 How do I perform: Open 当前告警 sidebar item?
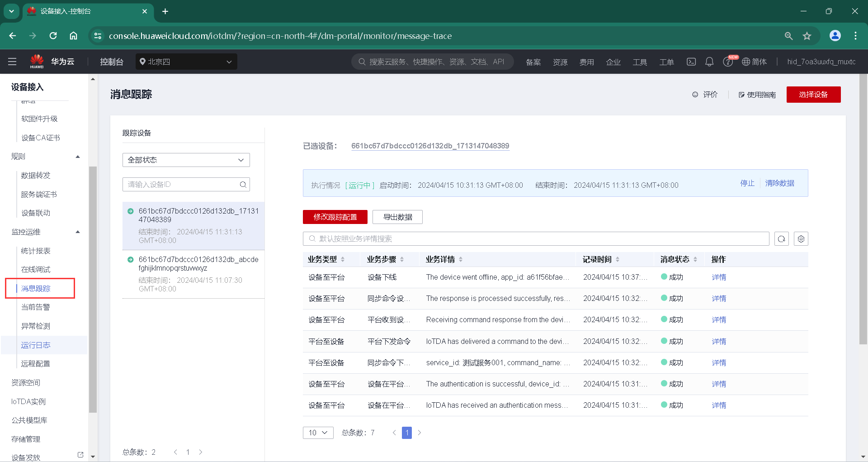(36, 307)
